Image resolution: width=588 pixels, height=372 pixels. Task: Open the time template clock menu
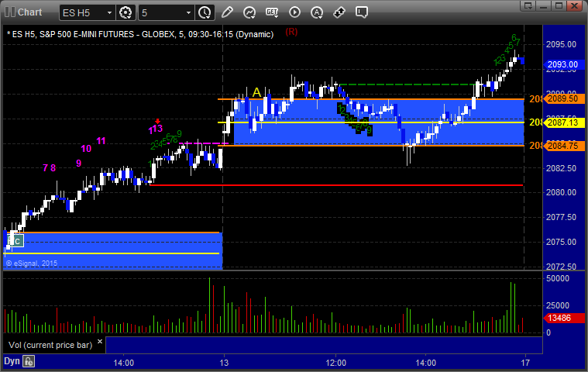pos(205,12)
